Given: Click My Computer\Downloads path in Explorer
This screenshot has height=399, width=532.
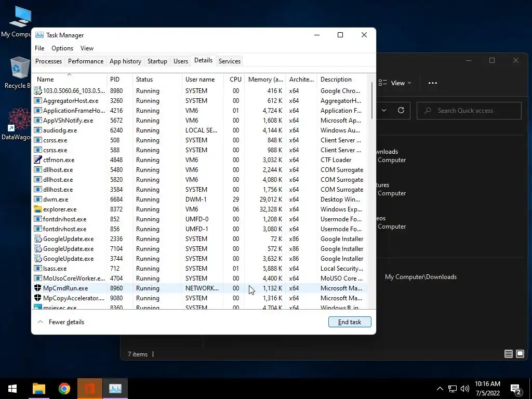Looking at the screenshot, I should point(421,277).
